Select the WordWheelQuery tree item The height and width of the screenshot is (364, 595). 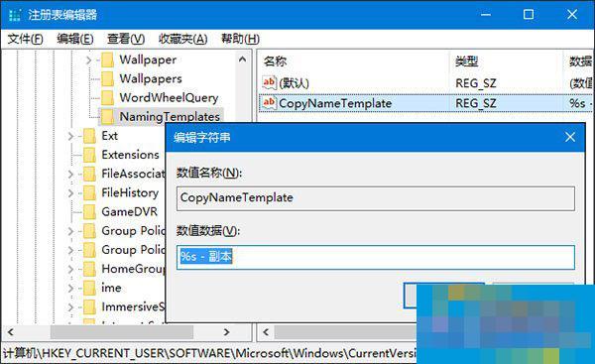tap(169, 98)
